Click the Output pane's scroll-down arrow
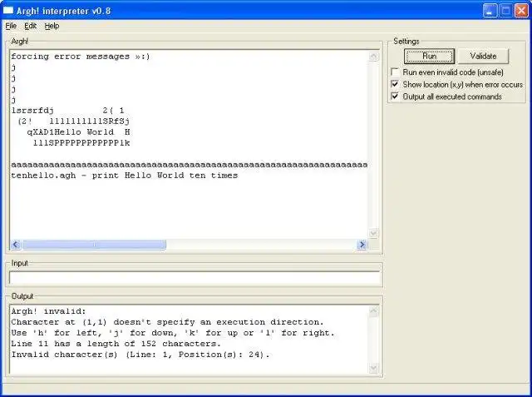532x397 pixels. [x=373, y=368]
